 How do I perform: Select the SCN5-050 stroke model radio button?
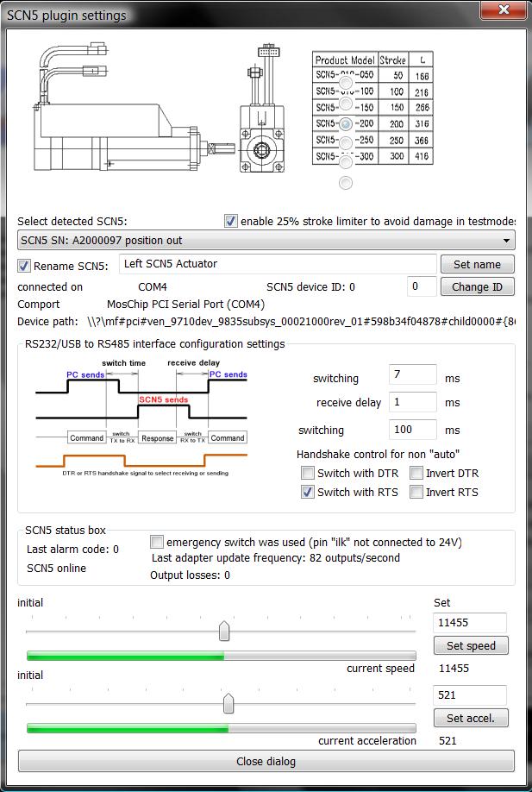pyautogui.click(x=345, y=82)
